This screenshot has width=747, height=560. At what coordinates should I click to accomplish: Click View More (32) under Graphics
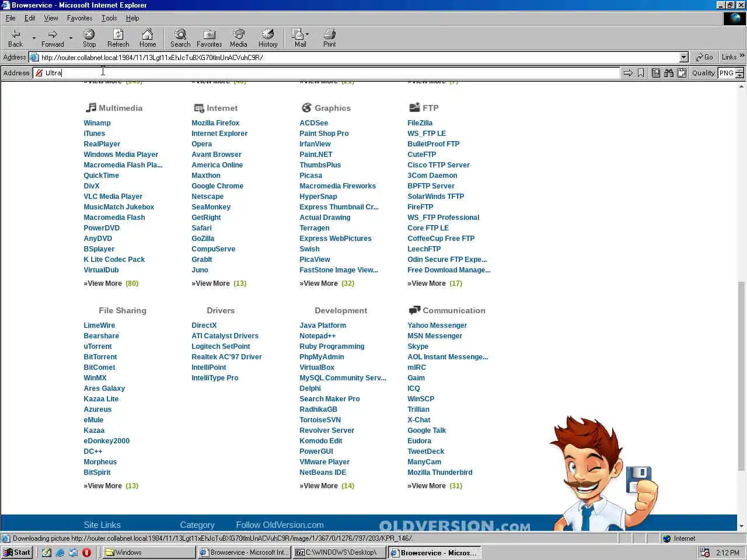coord(327,283)
